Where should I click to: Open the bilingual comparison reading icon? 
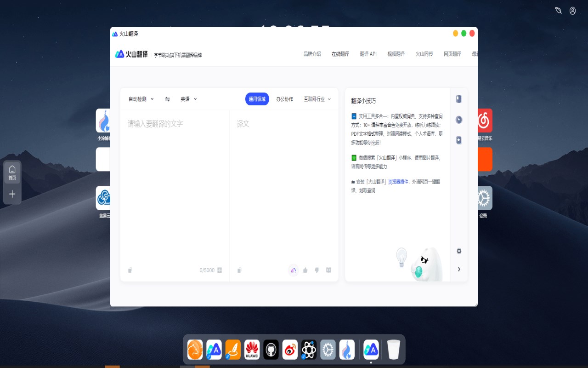coord(328,270)
